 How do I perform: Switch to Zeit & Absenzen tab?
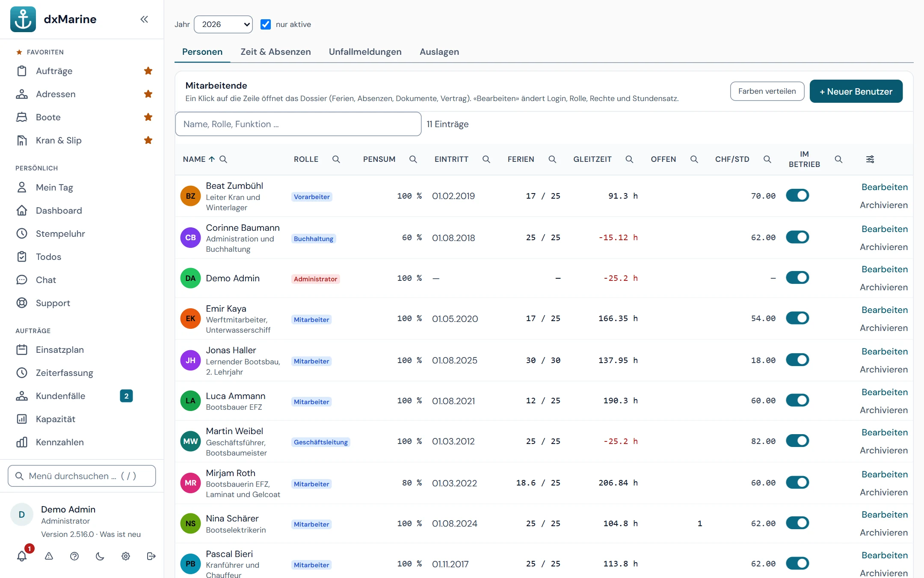click(x=275, y=52)
